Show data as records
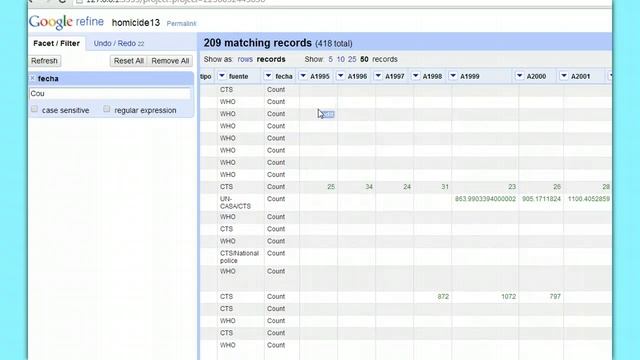 tap(271, 59)
